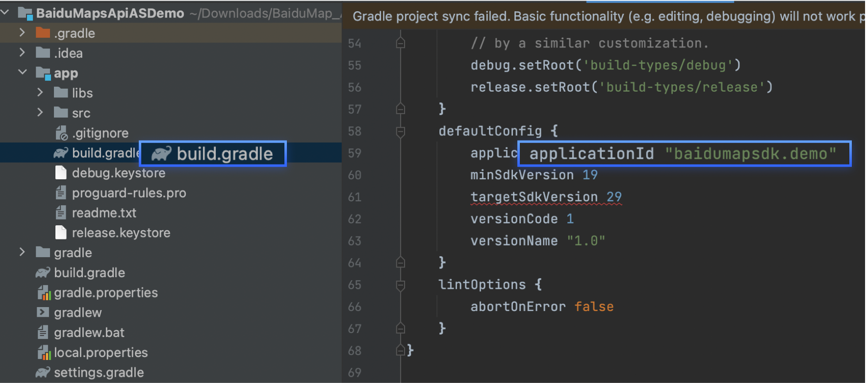The width and height of the screenshot is (868, 383).
Task: Expand the root-level gradle folder chevron
Action: point(22,252)
